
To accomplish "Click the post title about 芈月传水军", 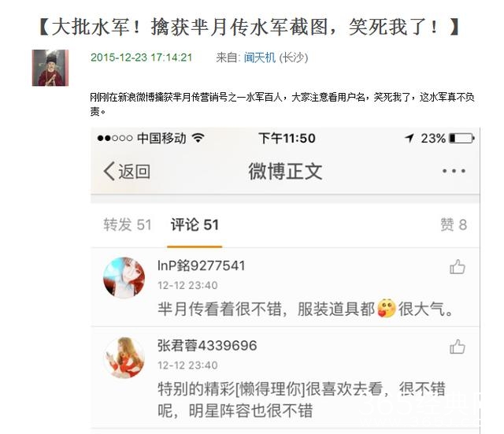I will coord(250,27).
